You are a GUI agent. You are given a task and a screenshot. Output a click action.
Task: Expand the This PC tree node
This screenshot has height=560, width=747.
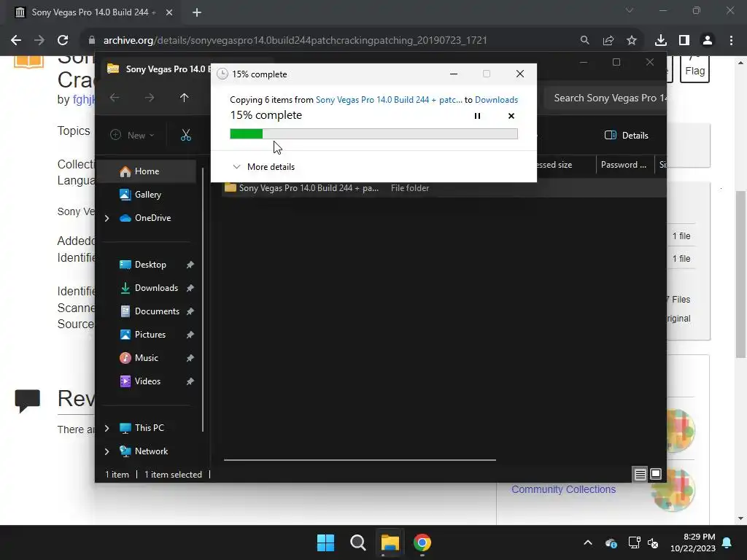[x=107, y=428]
